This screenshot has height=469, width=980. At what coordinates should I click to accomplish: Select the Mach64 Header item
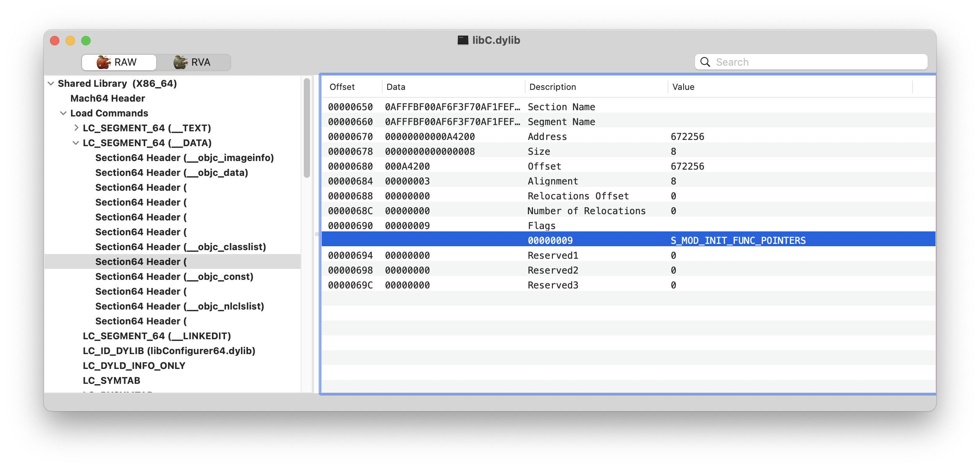pyautogui.click(x=107, y=98)
